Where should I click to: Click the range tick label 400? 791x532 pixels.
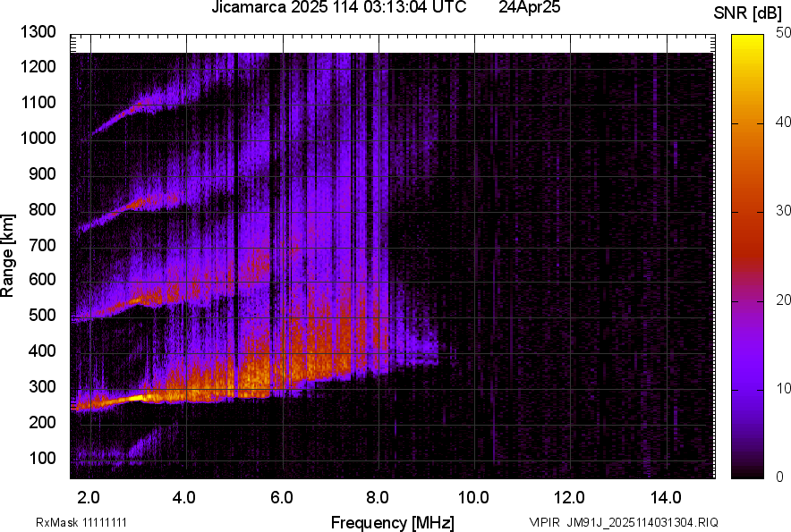[42, 350]
